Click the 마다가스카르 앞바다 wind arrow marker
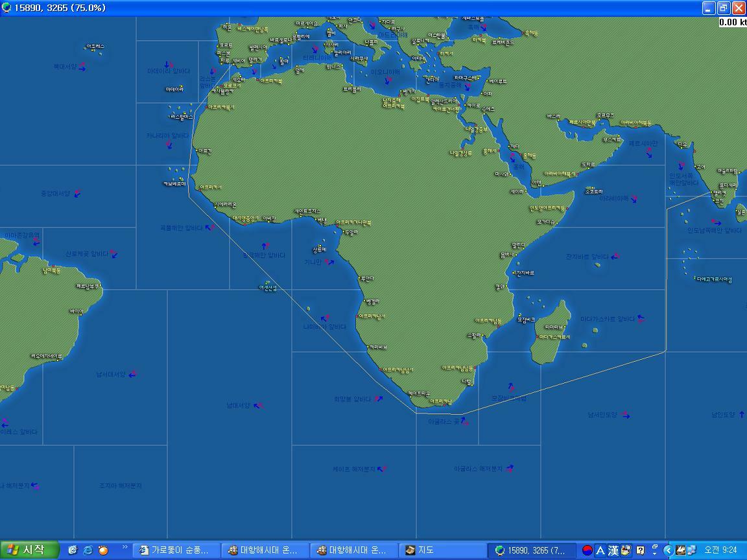Image resolution: width=747 pixels, height=560 pixels. click(641, 318)
